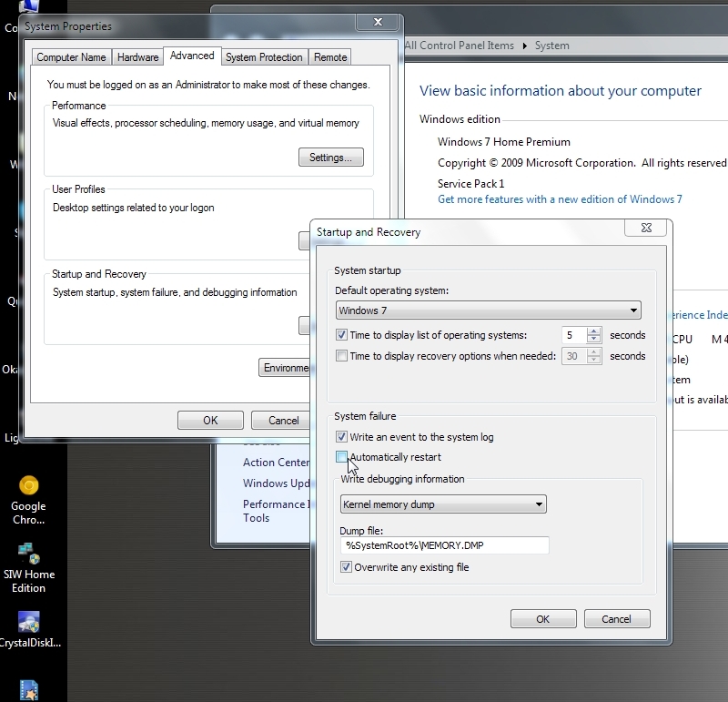Click the Dump file path field
This screenshot has height=702, width=728.
pyautogui.click(x=444, y=545)
